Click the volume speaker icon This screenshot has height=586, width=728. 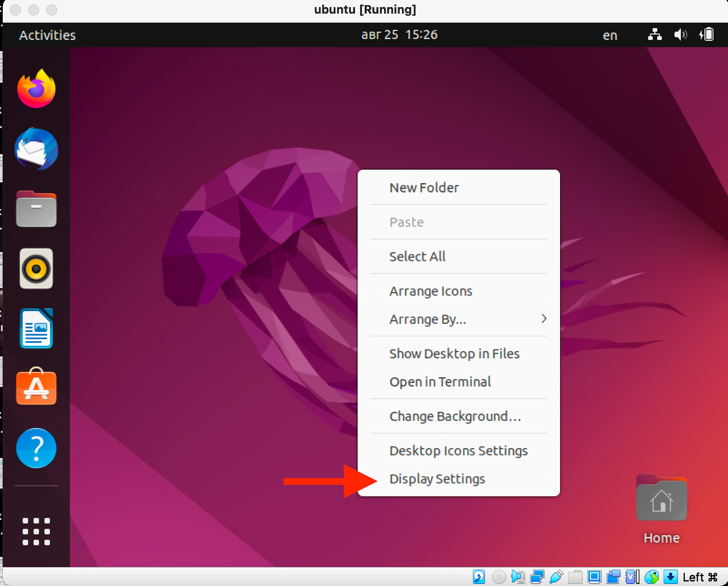click(680, 35)
